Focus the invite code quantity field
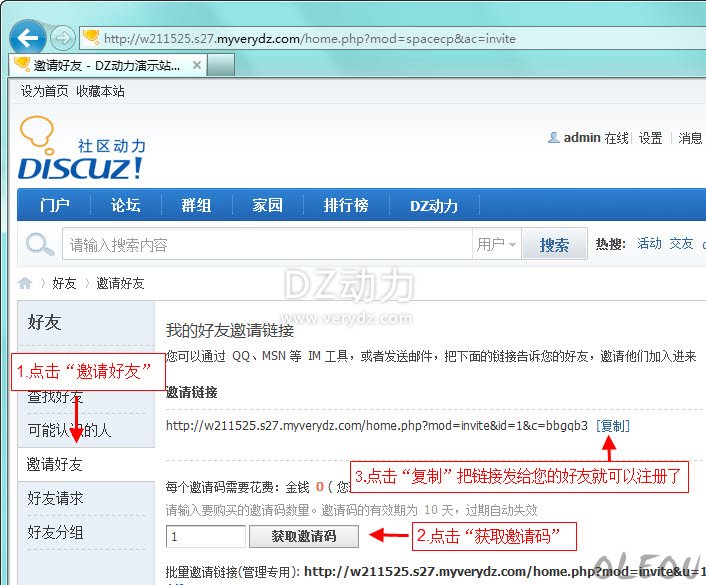 (205, 536)
